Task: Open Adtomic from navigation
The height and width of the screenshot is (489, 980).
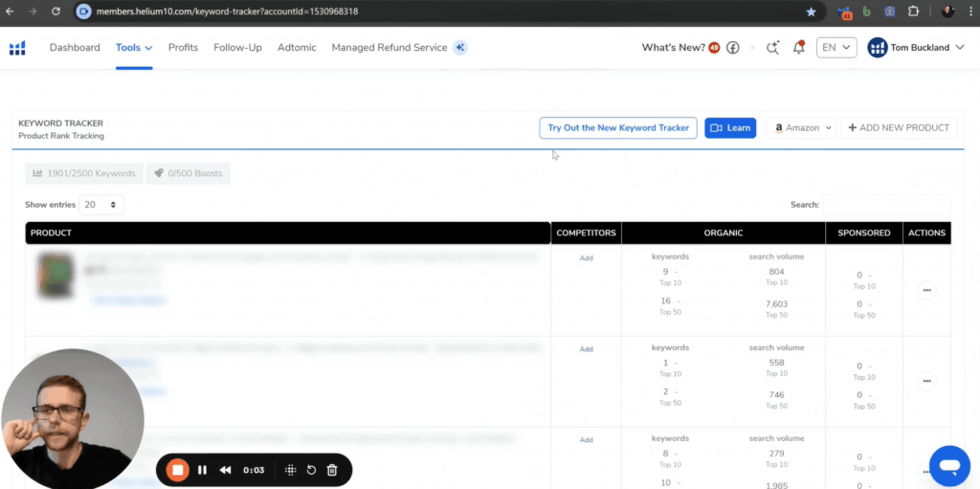Action: tap(297, 48)
